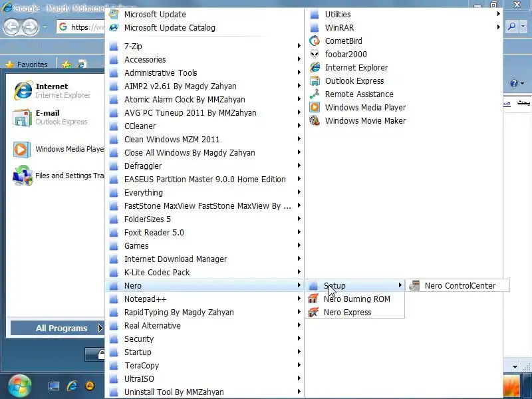
Task: Click the browser search magnifier icon
Action: click(511, 26)
